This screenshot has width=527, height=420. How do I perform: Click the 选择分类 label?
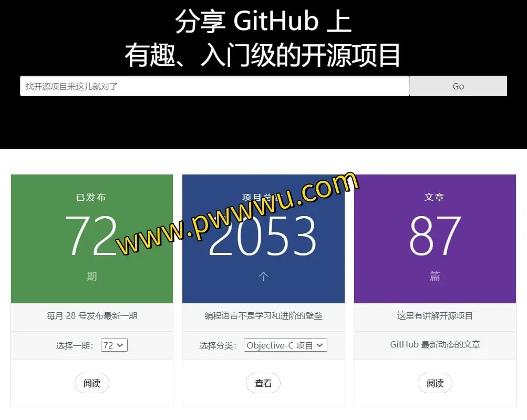coord(218,346)
